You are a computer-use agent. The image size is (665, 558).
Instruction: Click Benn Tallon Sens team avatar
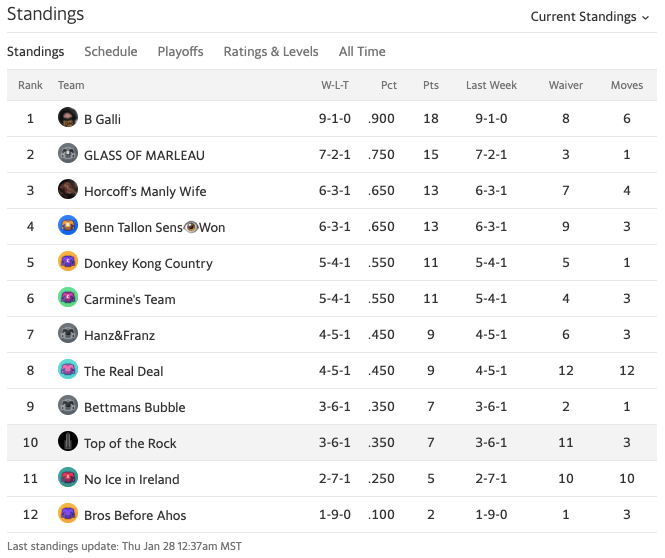(68, 226)
